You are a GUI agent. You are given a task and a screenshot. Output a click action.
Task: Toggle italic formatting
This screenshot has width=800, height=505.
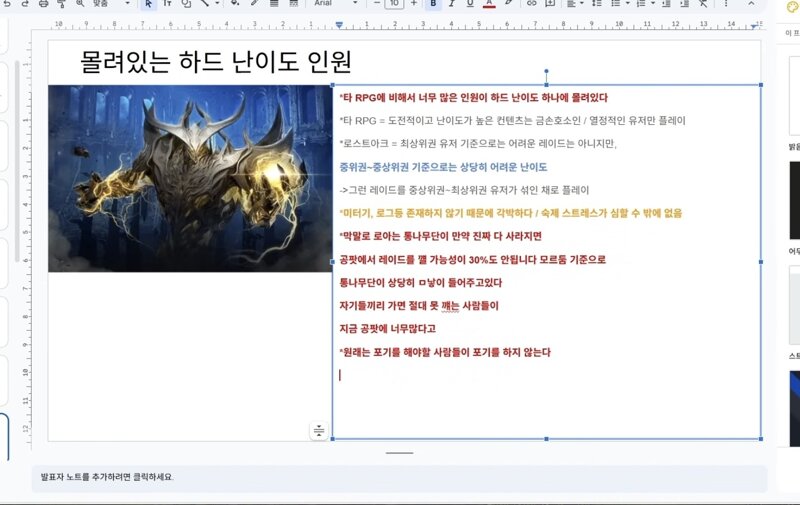(452, 4)
